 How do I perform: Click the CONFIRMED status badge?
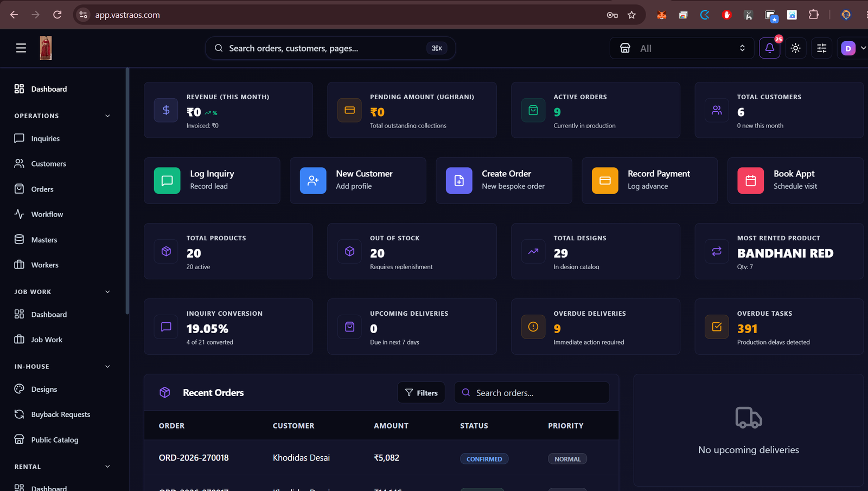pyautogui.click(x=484, y=459)
